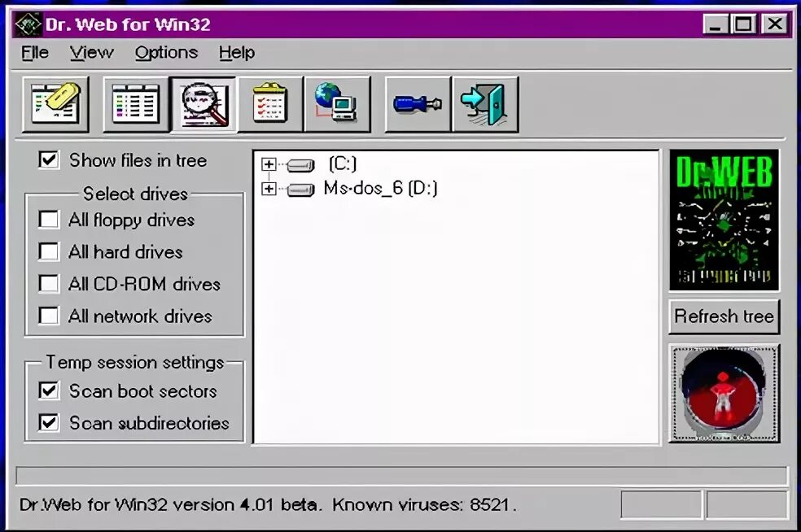Click the last empty status bar panel
The height and width of the screenshot is (532, 801).
coord(746,505)
